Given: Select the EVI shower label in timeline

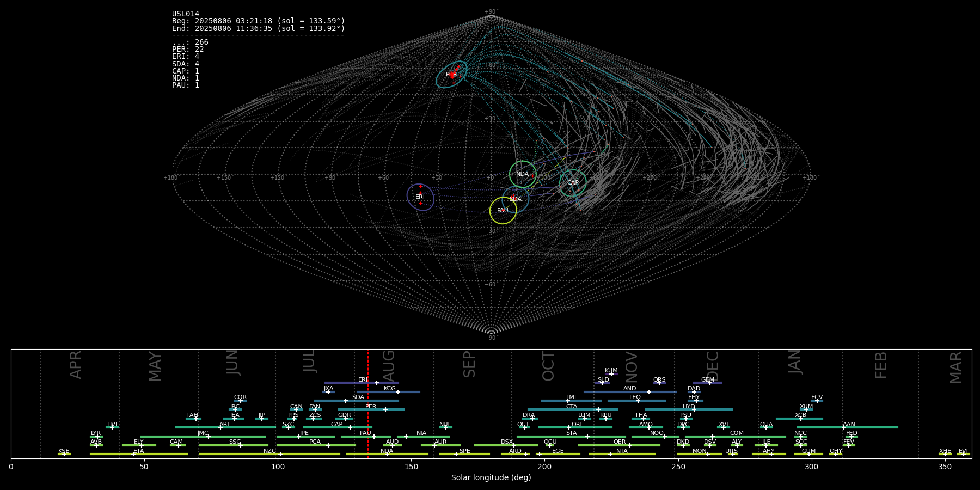Looking at the screenshot, I should (x=963, y=451).
